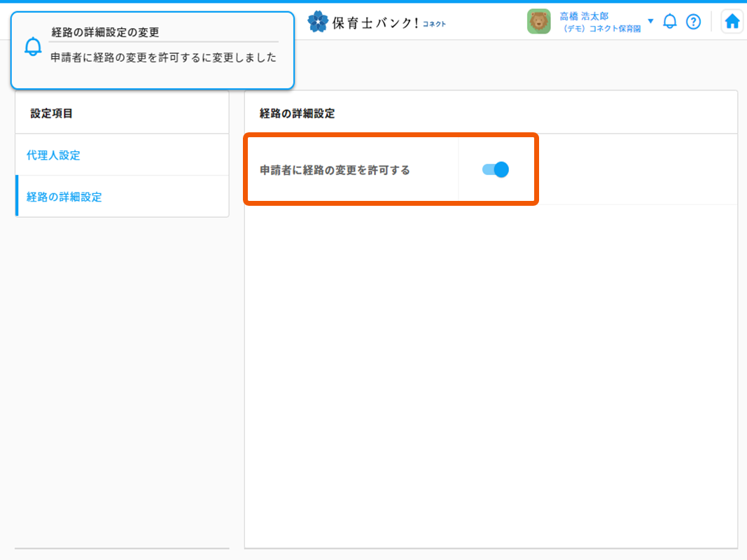
Task: Click facility name (デモ) コネクト保育園
Action: tap(602, 29)
